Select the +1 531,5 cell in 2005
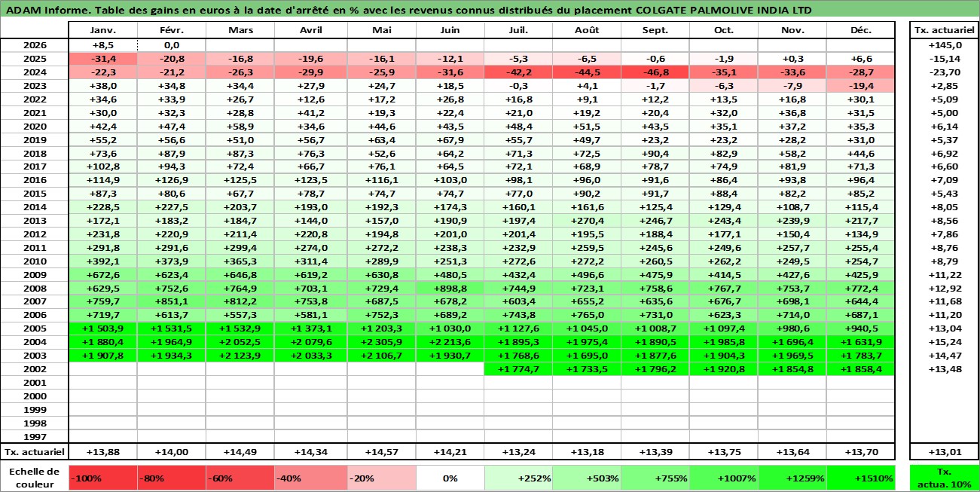The height and width of the screenshot is (492, 980). tap(172, 329)
